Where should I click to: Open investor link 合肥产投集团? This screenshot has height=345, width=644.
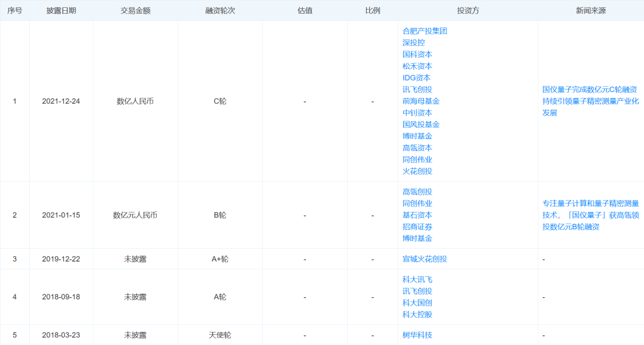tap(425, 31)
